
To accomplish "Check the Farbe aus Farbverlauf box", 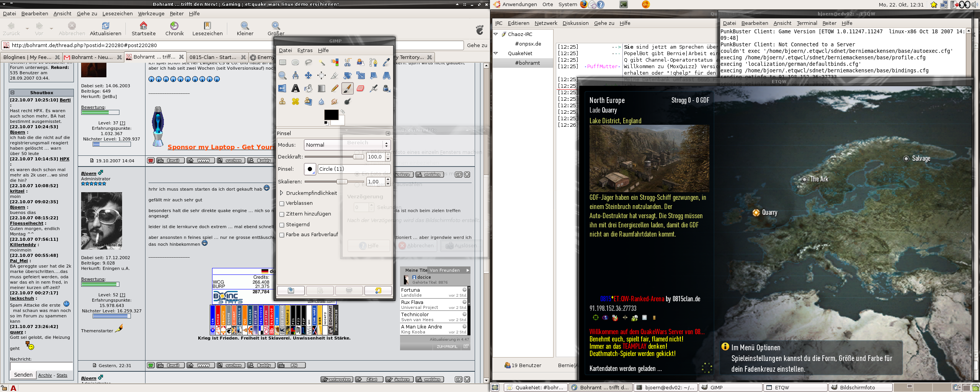I will tap(282, 235).
